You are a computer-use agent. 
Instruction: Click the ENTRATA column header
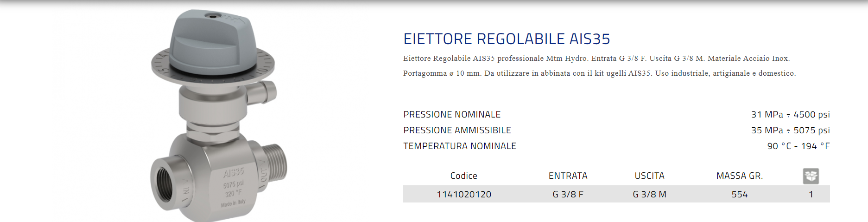[x=568, y=176]
